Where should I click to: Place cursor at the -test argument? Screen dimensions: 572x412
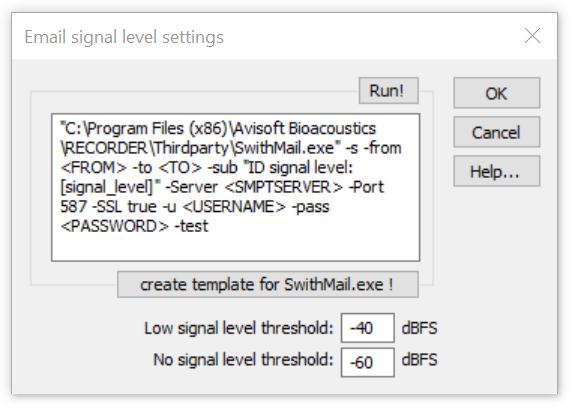(x=192, y=226)
